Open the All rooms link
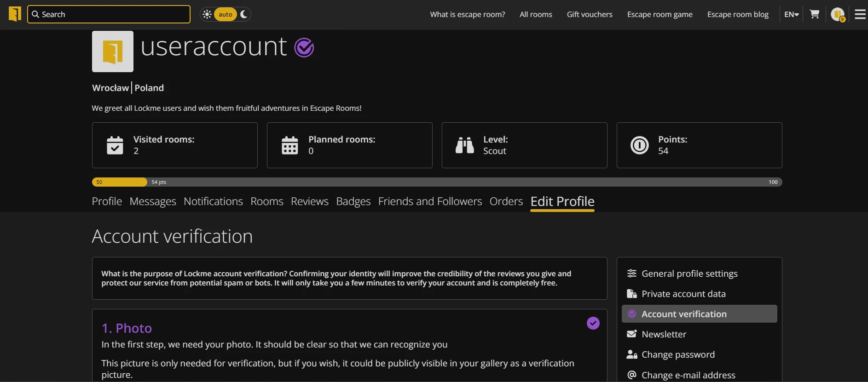 [x=536, y=14]
